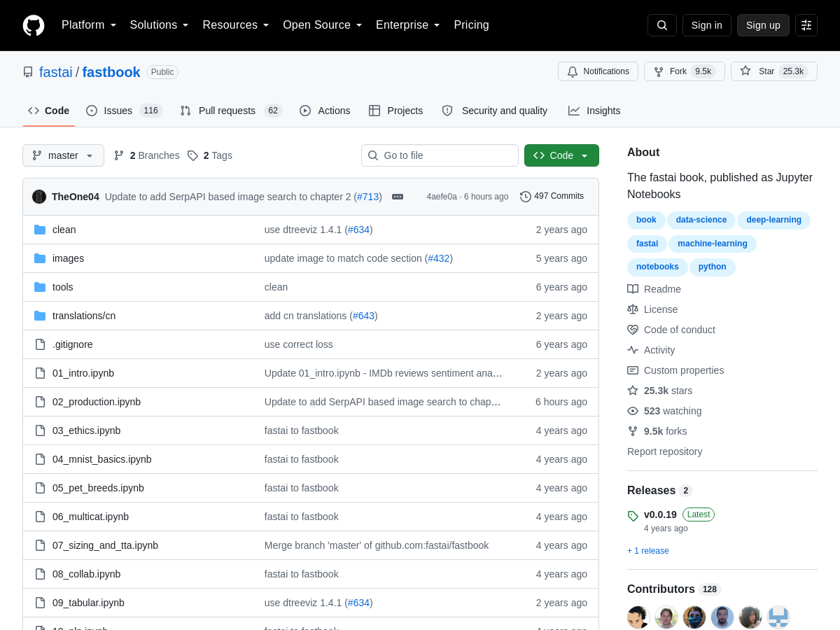The width and height of the screenshot is (840, 630).
Task: Open the fastbook repository name link
Action: 111,72
